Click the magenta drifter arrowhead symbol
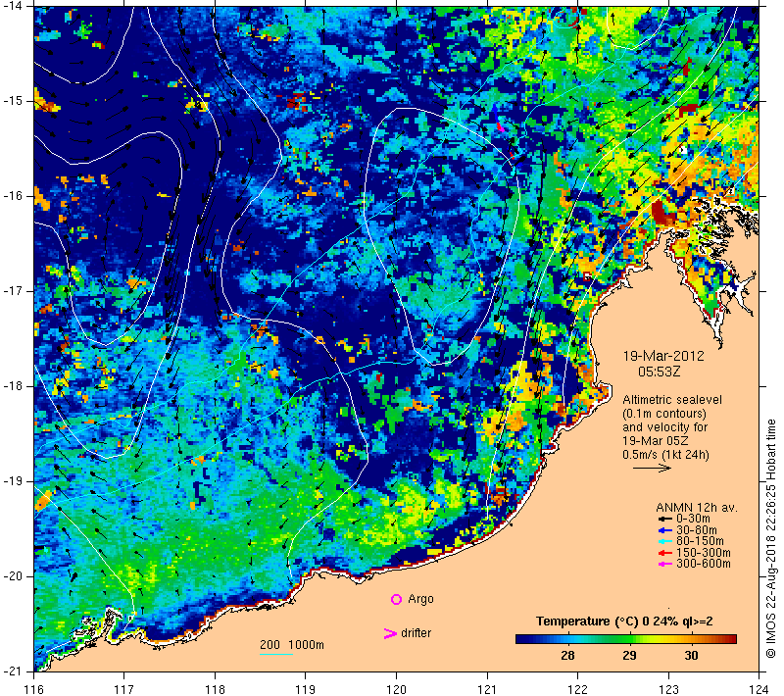Image resolution: width=784 pixels, height=696 pixels. point(390,633)
